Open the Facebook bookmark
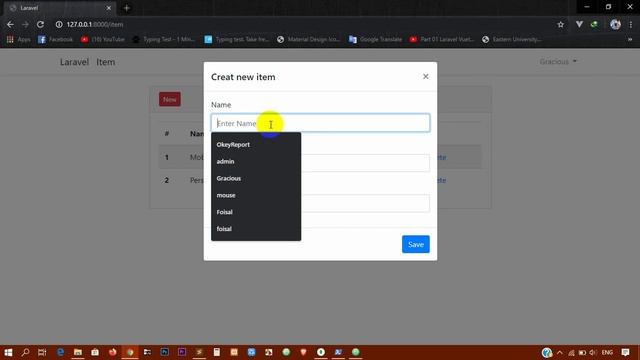 coord(55,39)
